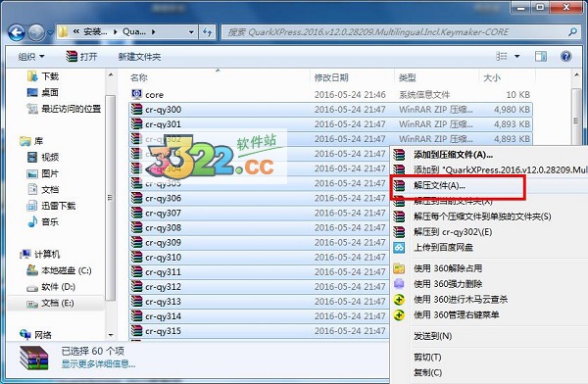Refresh the folder view
The image size is (588, 384).
[208, 32]
